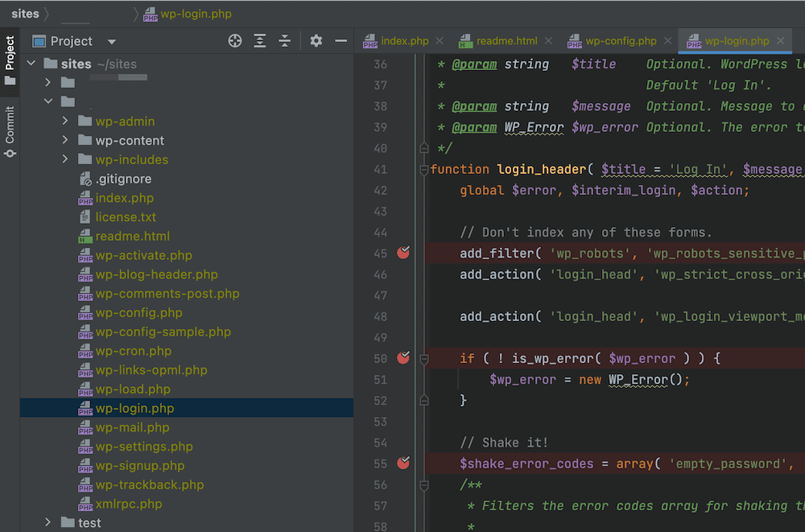Image resolution: width=805 pixels, height=532 pixels.
Task: Expand the wp-admin folder
Action: [66, 122]
